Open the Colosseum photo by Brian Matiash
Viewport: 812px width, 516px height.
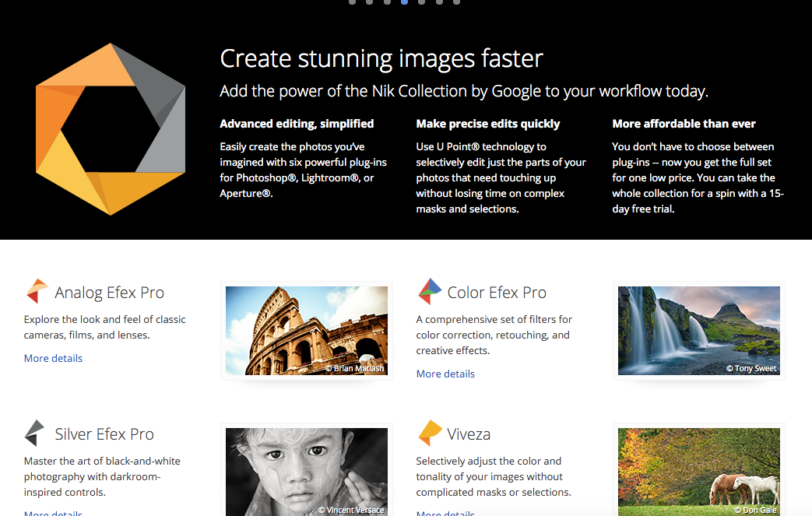tap(307, 331)
